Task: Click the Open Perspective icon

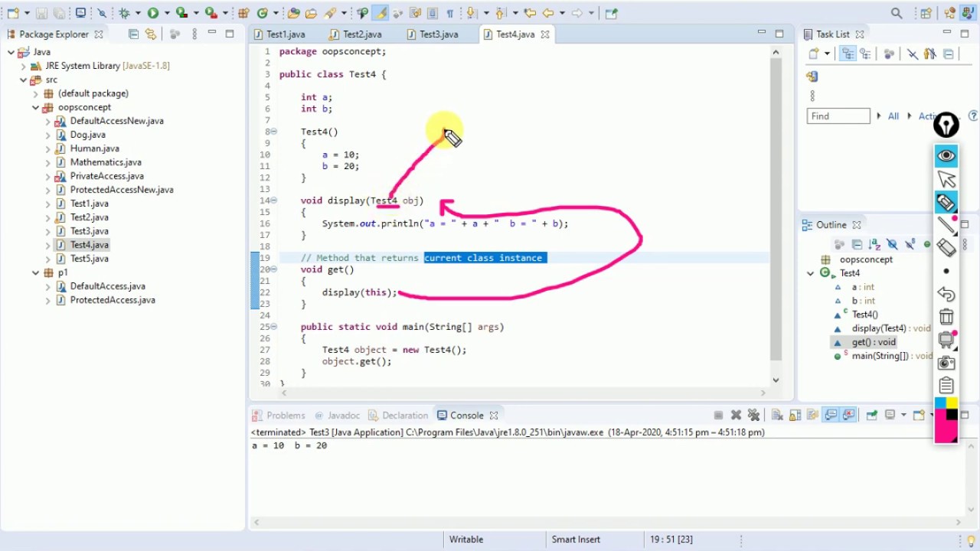Action: coord(926,13)
